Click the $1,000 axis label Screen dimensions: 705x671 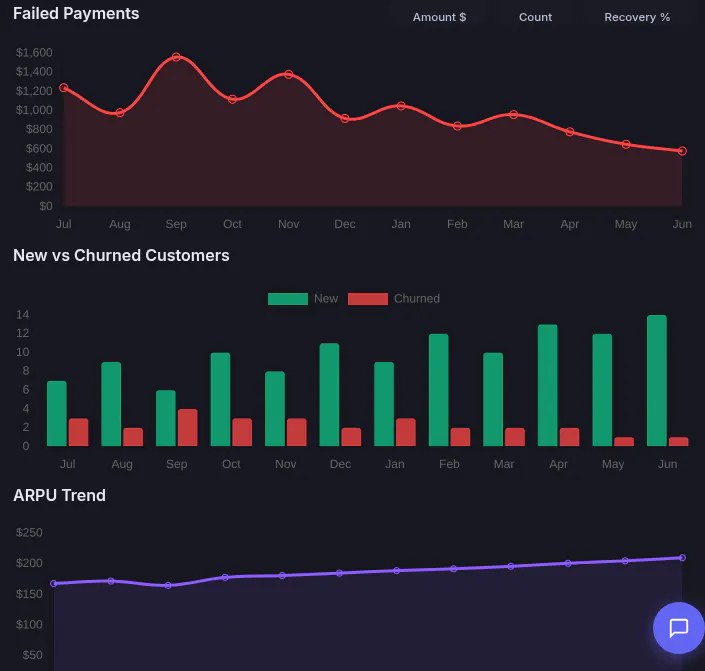tap(34, 110)
